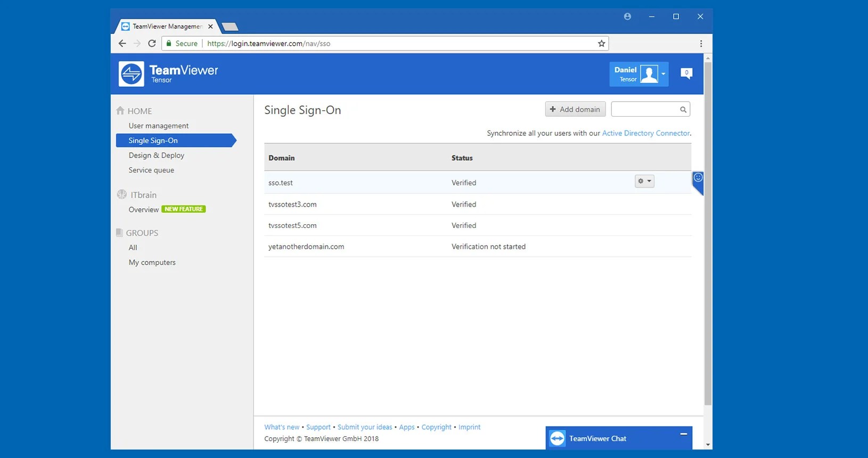This screenshot has height=458, width=868.
Task: Select My computers group
Action: click(152, 263)
